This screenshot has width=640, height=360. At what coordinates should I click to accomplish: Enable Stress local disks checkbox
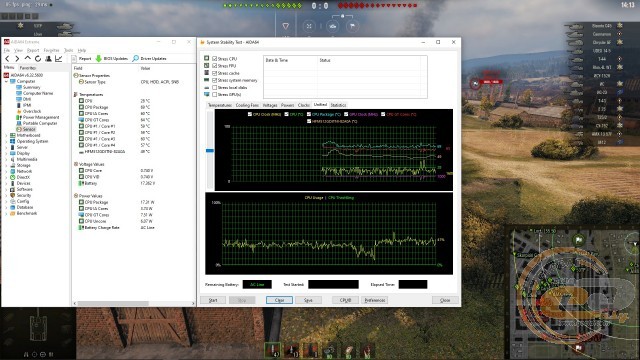pos(215,87)
